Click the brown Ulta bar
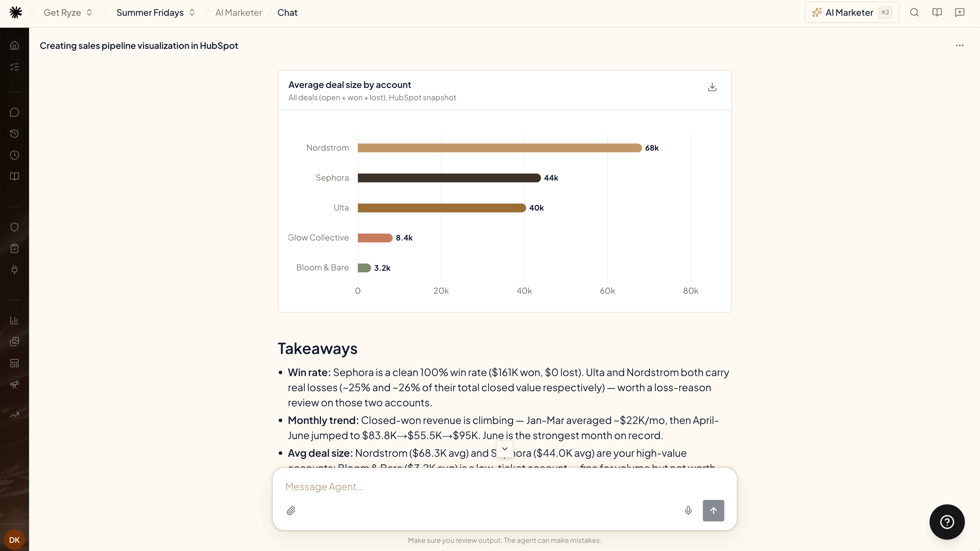980x551 pixels. point(442,208)
